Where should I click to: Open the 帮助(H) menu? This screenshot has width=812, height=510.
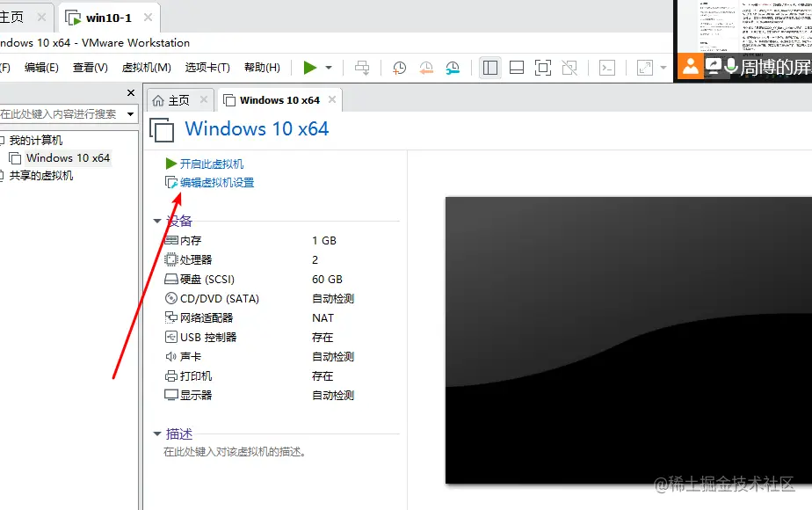point(262,68)
